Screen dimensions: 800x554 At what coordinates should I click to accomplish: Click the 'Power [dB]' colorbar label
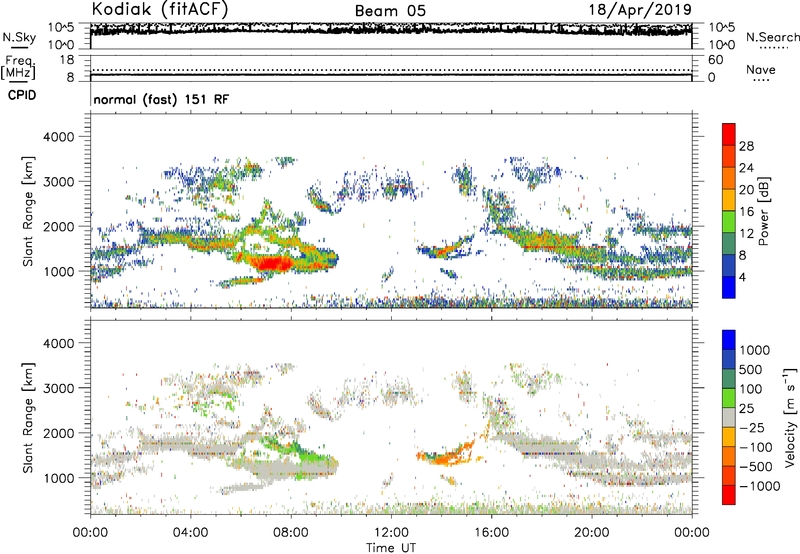764,211
